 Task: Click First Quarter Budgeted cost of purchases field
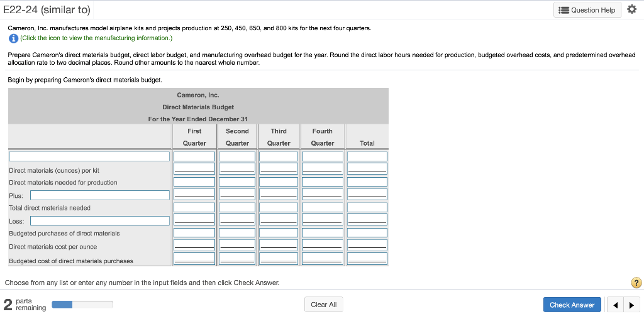[x=194, y=259]
